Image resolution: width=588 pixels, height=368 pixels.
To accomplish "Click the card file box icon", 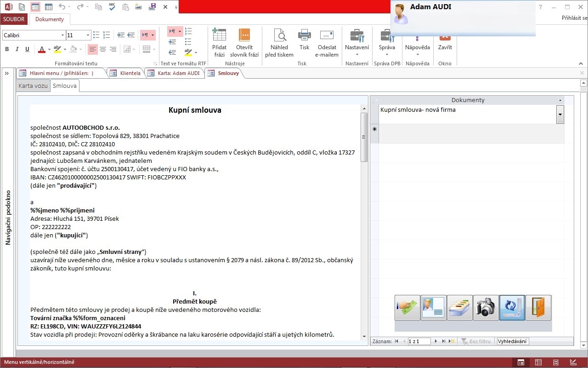I will point(460,308).
